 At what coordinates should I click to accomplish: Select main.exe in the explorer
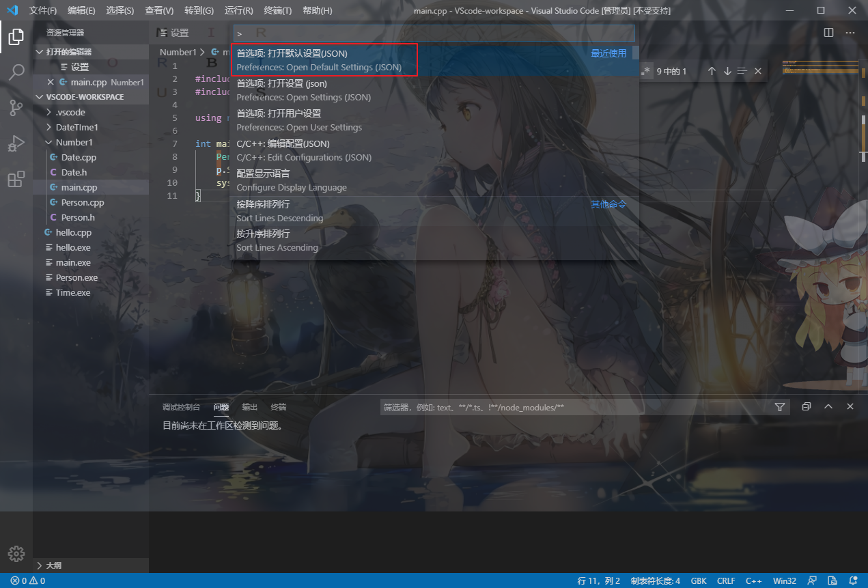[91, 262]
